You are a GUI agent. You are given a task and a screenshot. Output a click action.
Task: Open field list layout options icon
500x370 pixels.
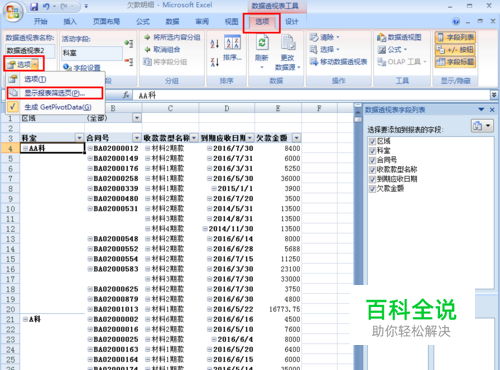[482, 126]
